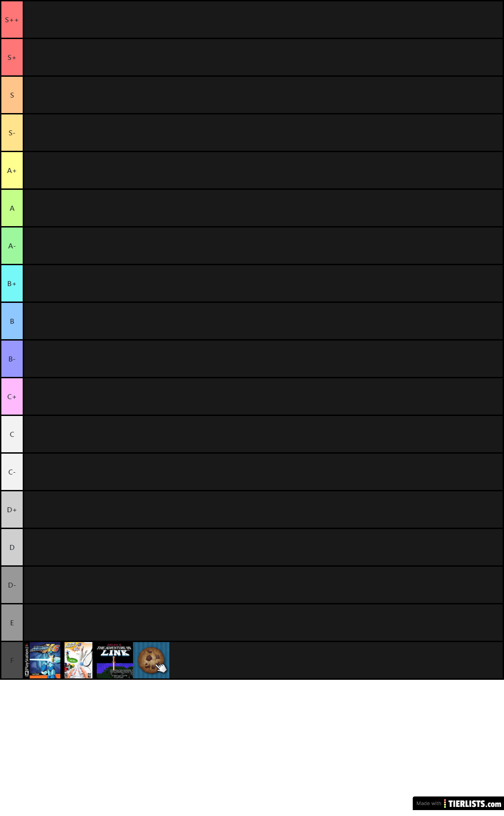Screen dimensions: 504x816
Task: Select the green A tier label
Action: pos(12,208)
